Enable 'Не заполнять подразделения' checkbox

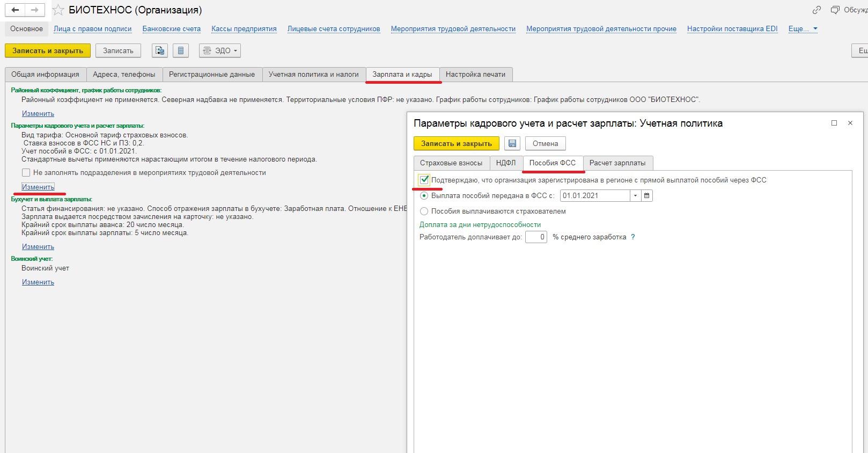[26, 173]
